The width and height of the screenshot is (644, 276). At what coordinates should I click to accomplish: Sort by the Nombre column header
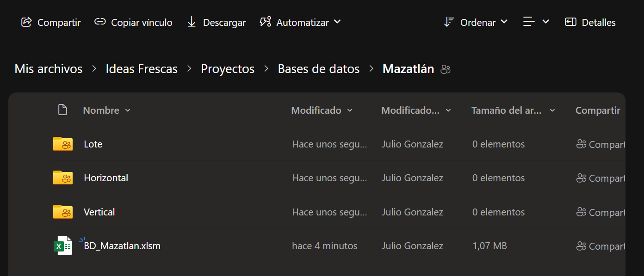coord(101,110)
